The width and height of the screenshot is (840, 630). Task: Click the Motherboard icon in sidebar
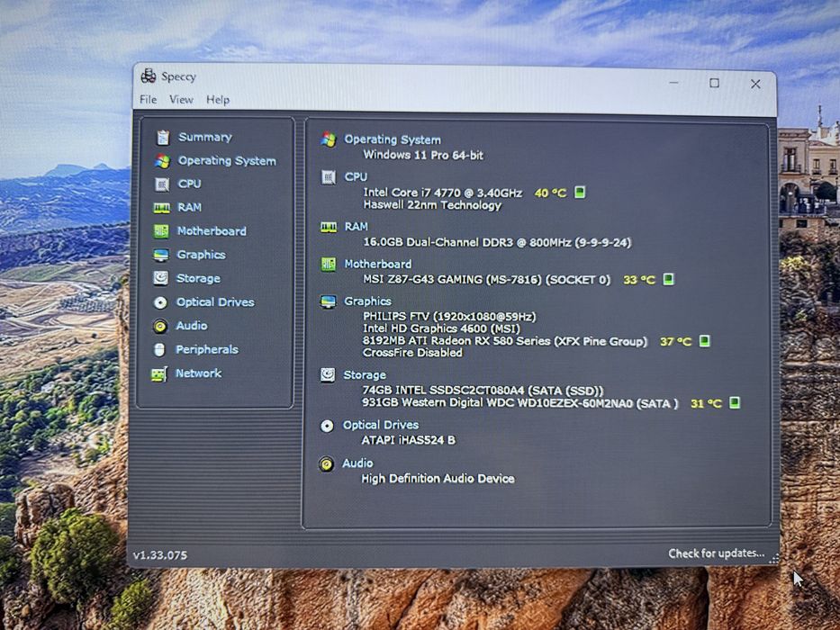[x=161, y=231]
